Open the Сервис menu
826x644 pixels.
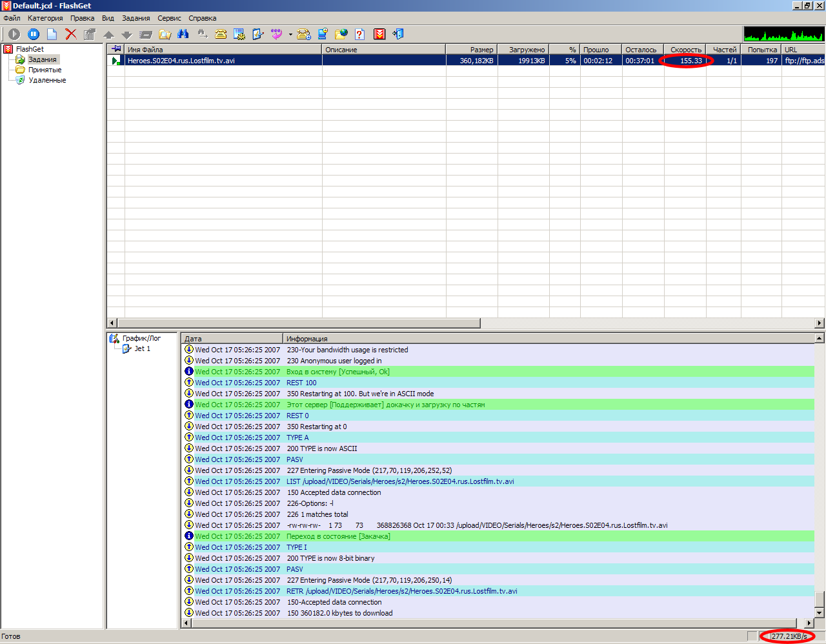point(169,18)
